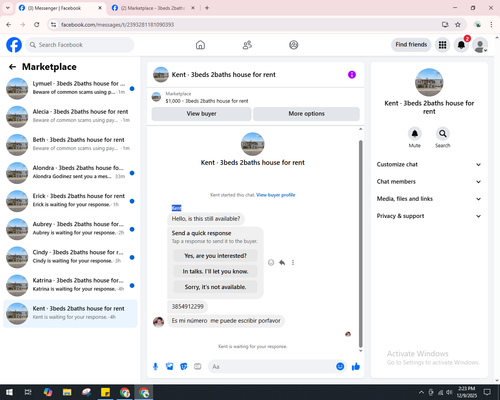Open the Groups icon in top navigation
The height and width of the screenshot is (400, 500).
294,45
